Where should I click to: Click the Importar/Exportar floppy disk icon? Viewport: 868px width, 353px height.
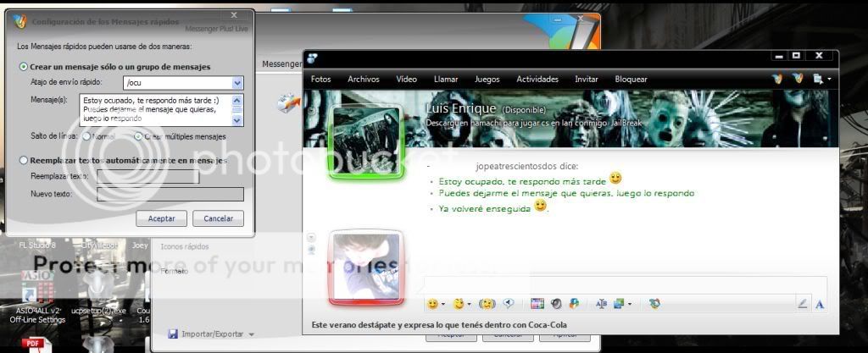(x=173, y=334)
